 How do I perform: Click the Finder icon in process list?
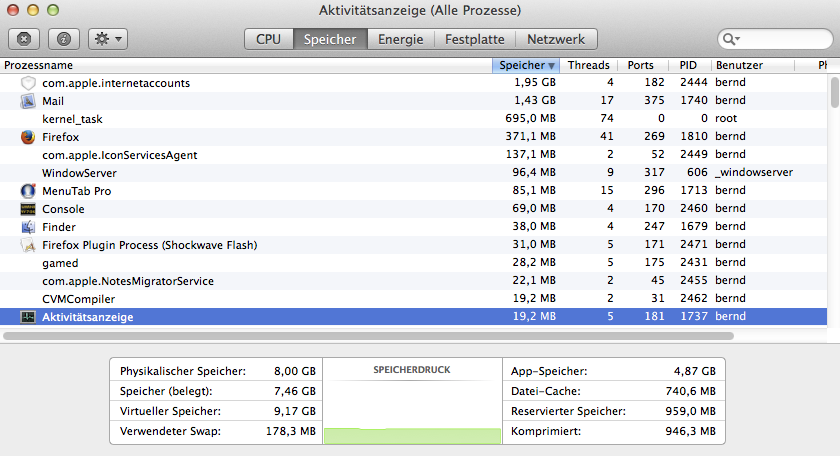coord(28,227)
